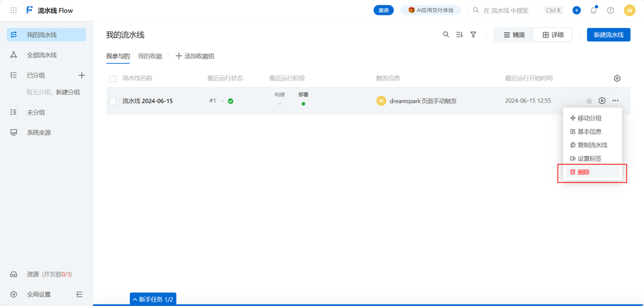644x306 pixels.
Task: Open the notifications bell
Action: 593,10
